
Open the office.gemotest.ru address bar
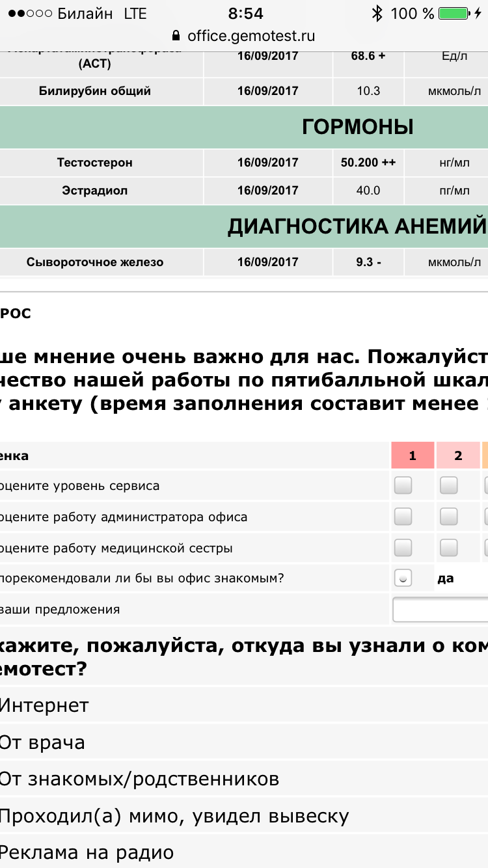pyautogui.click(x=251, y=36)
